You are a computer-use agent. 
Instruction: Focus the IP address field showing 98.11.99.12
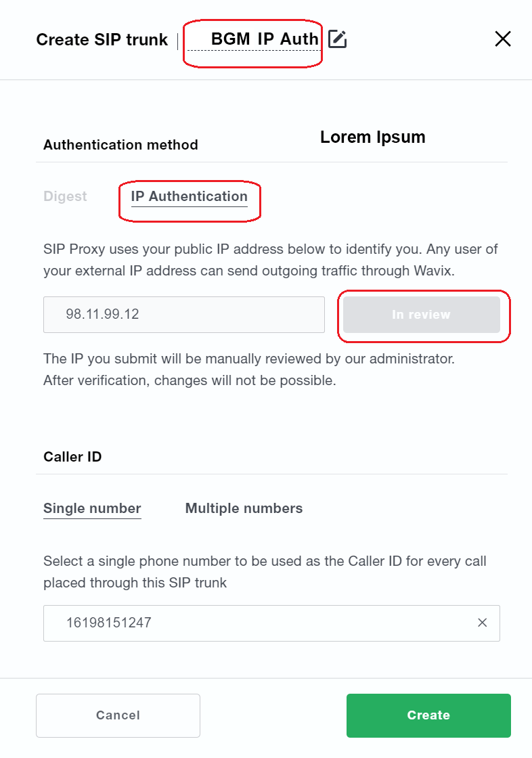coord(184,315)
